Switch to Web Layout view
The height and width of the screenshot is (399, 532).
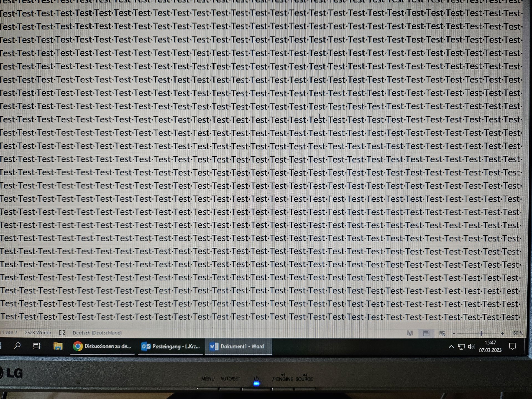442,333
